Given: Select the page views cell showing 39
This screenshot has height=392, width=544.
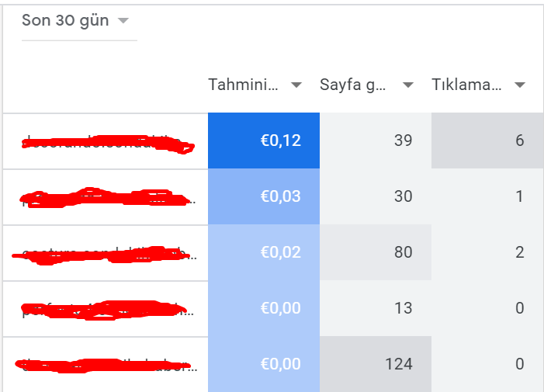Looking at the screenshot, I should point(376,140).
